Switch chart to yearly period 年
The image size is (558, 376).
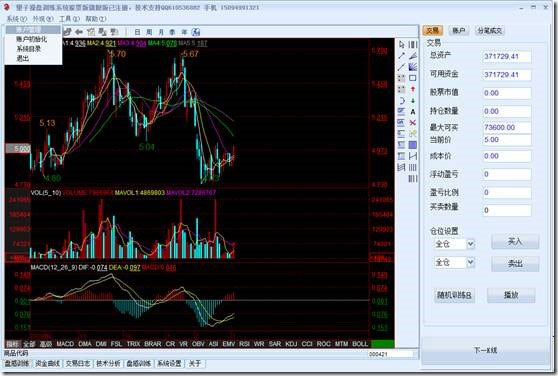click(184, 32)
